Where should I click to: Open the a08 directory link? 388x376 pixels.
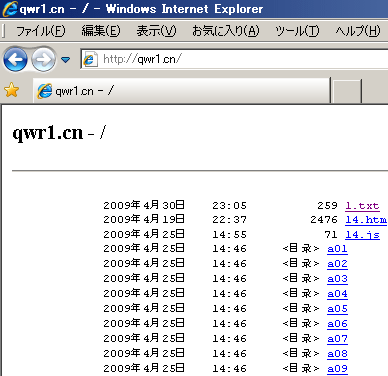[x=337, y=354]
